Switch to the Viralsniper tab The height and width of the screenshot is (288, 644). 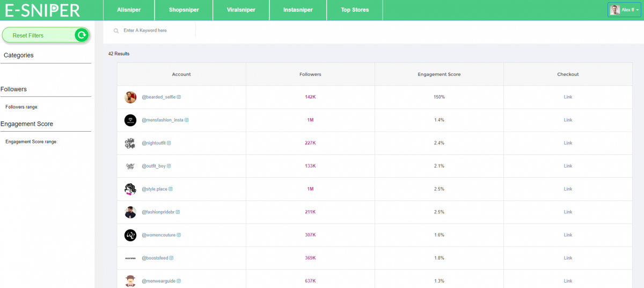pos(241,10)
